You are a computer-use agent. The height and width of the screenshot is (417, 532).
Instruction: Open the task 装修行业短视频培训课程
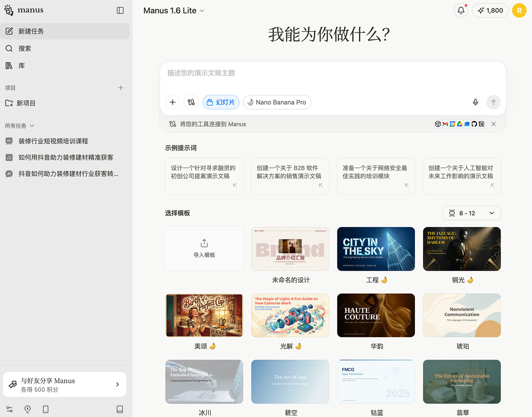pyautogui.click(x=53, y=141)
